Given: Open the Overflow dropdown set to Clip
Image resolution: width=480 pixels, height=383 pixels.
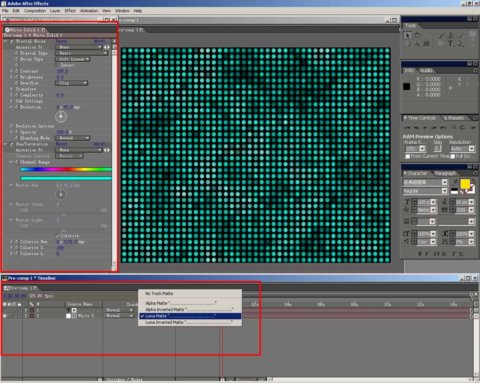Looking at the screenshot, I should [71, 83].
